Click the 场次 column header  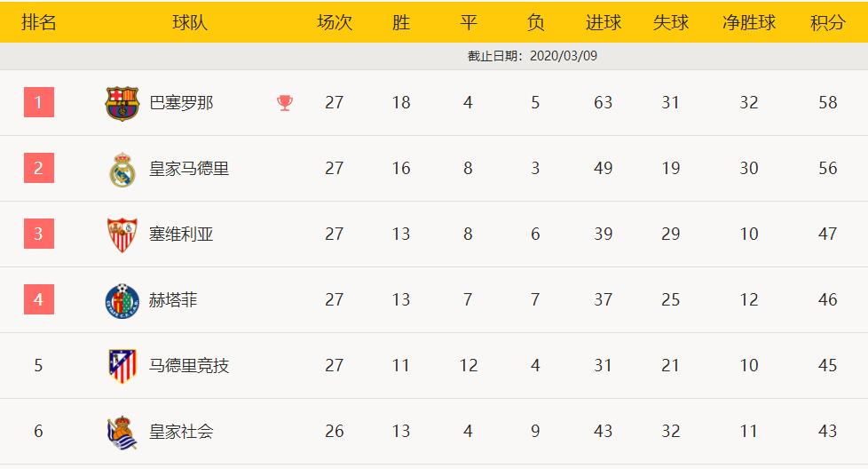coord(335,22)
